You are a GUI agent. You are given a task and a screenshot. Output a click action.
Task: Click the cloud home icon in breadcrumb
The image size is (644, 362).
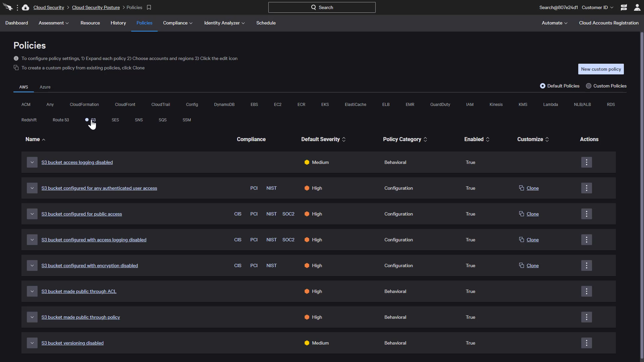click(x=25, y=7)
